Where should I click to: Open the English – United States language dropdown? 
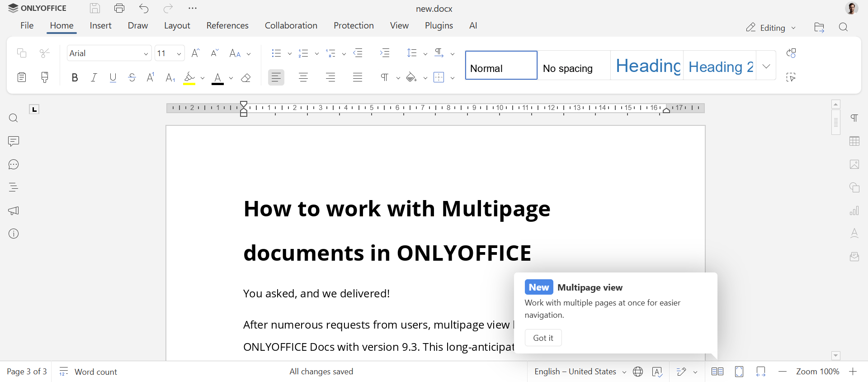[580, 372]
